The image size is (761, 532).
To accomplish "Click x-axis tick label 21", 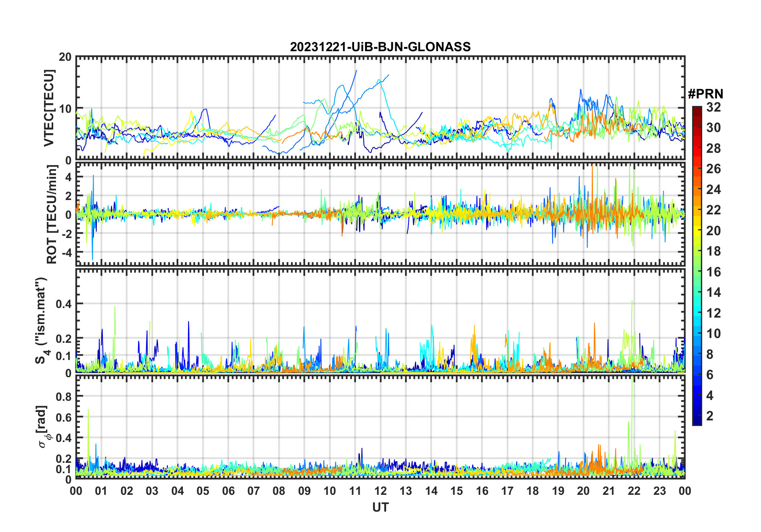I will [609, 491].
